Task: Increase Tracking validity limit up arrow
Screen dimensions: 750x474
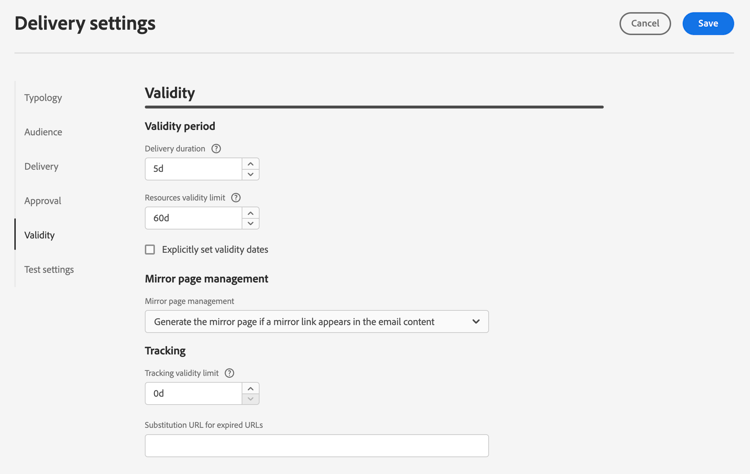Action: (x=251, y=388)
